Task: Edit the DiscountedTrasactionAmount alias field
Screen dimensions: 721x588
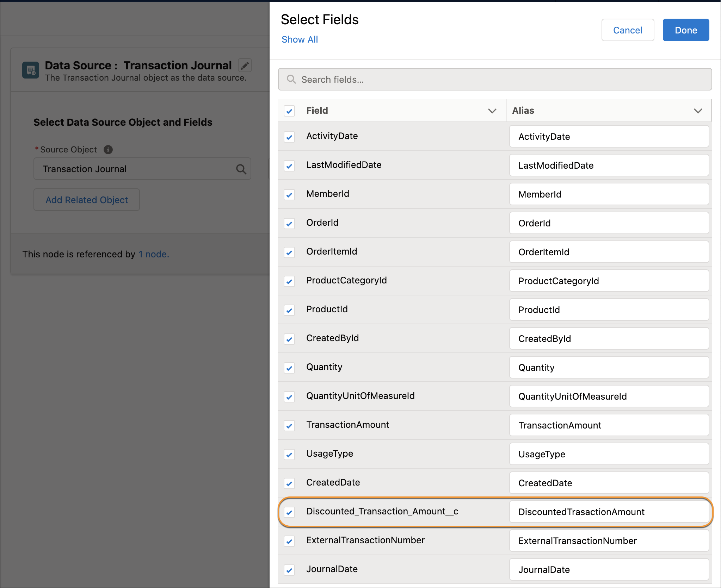Action: coord(609,512)
